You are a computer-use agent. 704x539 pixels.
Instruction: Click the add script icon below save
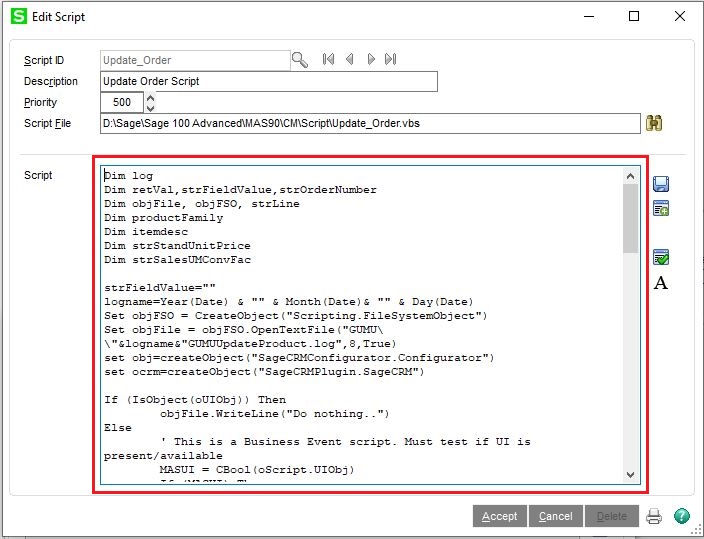(x=660, y=208)
